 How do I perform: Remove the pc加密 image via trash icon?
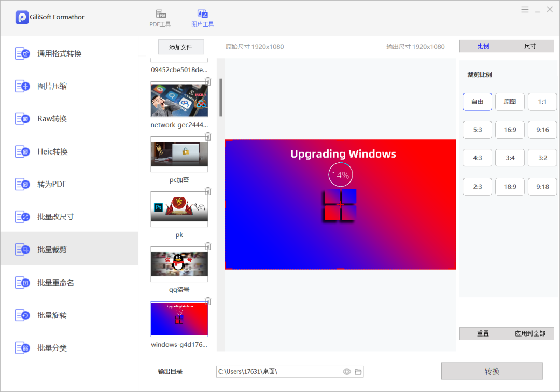tap(208, 136)
